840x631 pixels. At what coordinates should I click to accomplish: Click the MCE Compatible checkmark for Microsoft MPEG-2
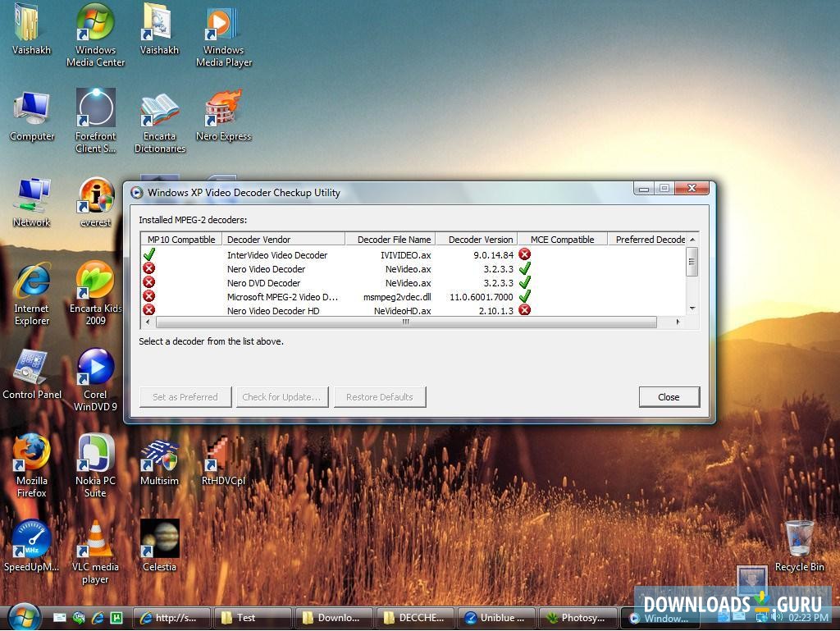tap(523, 296)
